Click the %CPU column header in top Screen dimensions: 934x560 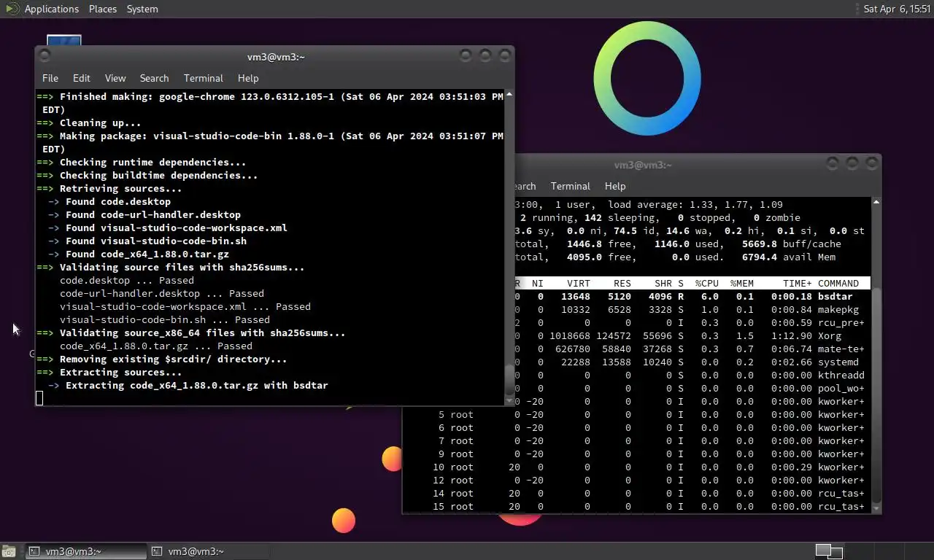tap(706, 283)
